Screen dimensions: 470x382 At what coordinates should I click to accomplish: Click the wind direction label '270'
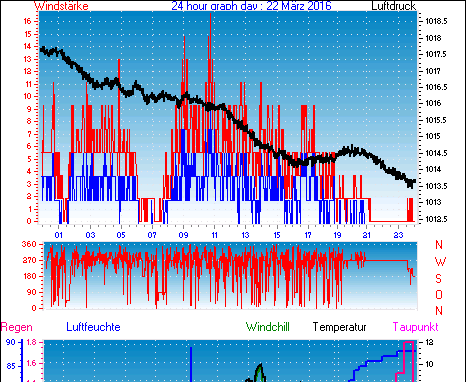coord(29,260)
